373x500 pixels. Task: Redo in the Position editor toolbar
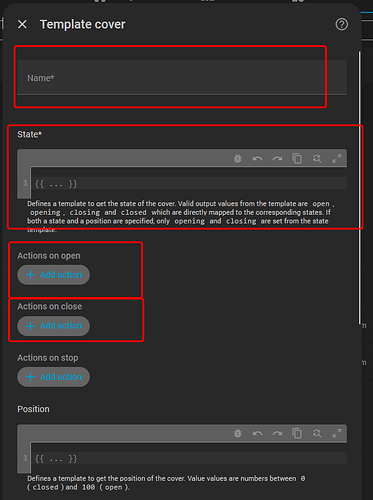pos(277,433)
